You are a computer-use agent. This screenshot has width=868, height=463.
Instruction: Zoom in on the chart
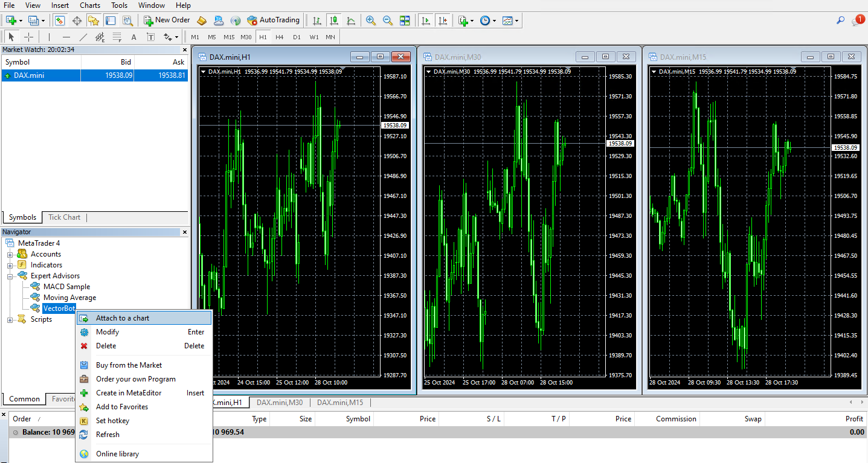(371, 21)
